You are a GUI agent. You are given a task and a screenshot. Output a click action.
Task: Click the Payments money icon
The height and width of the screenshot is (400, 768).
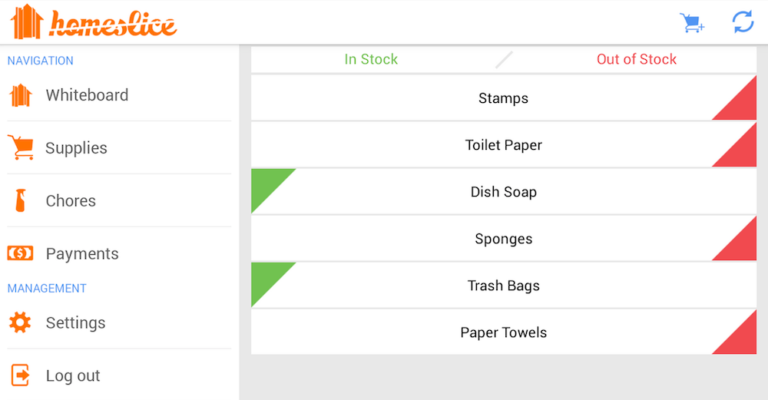(x=20, y=254)
